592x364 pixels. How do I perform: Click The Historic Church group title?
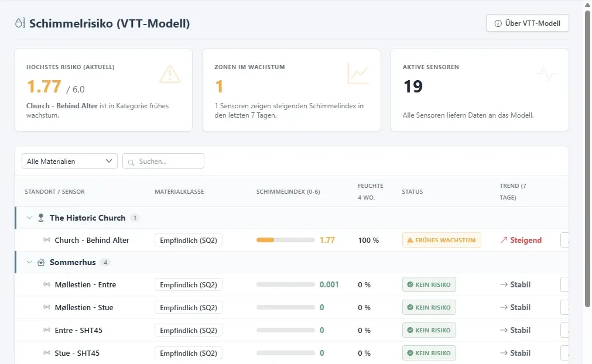coord(88,218)
